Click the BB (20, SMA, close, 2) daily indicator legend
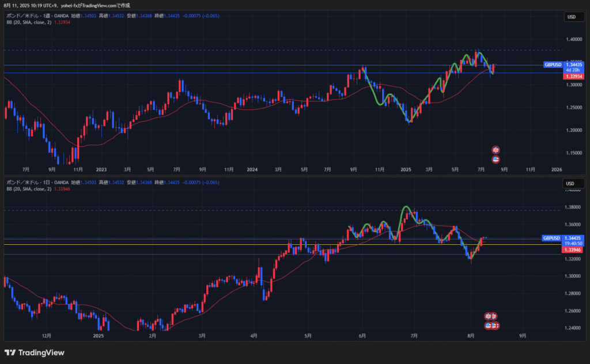This screenshot has height=364, width=590. point(29,189)
